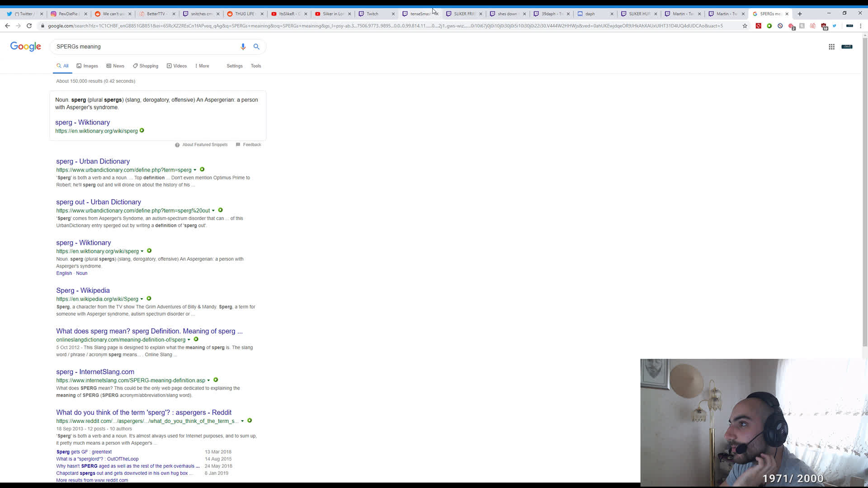Expand dropdown arrow beside wikipedia Sperg URL
Screen dimensions: 868x488
(x=142, y=299)
